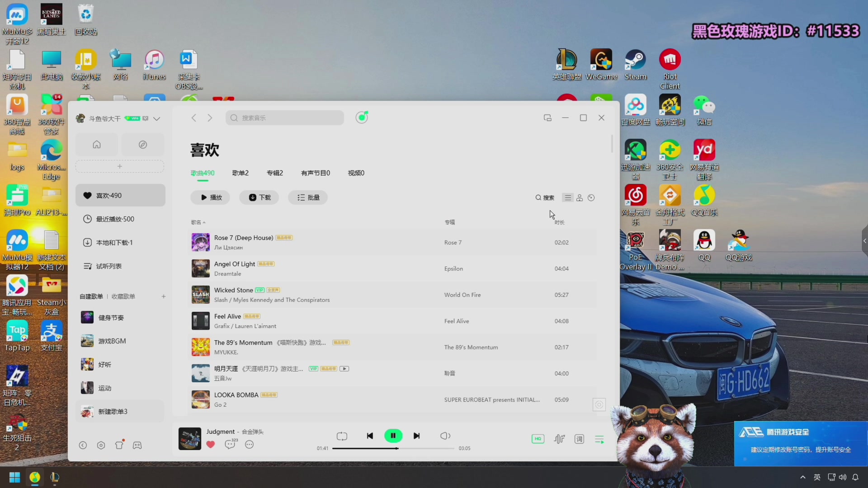
Task: Click the music recognition icon beside search
Action: coord(362,117)
